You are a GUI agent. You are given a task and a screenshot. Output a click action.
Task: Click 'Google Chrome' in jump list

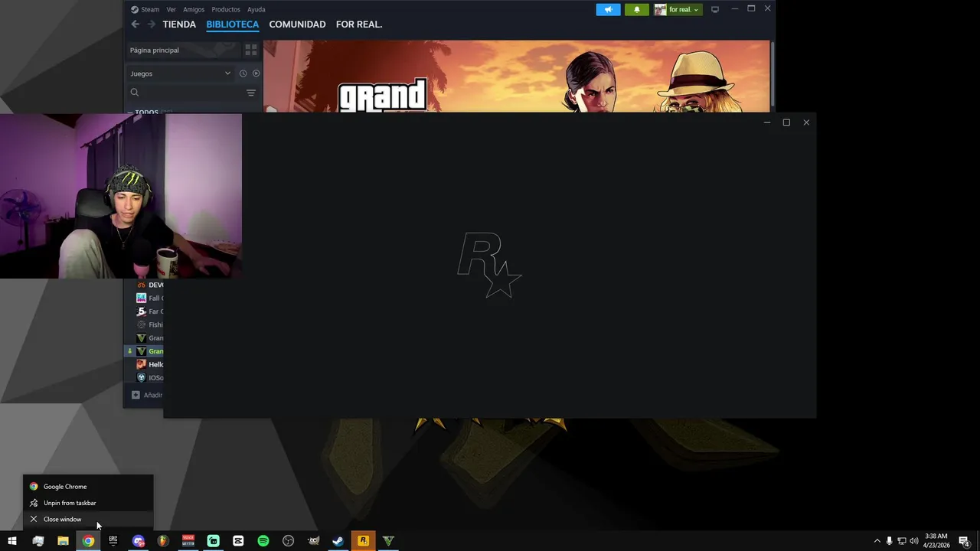coord(88,487)
